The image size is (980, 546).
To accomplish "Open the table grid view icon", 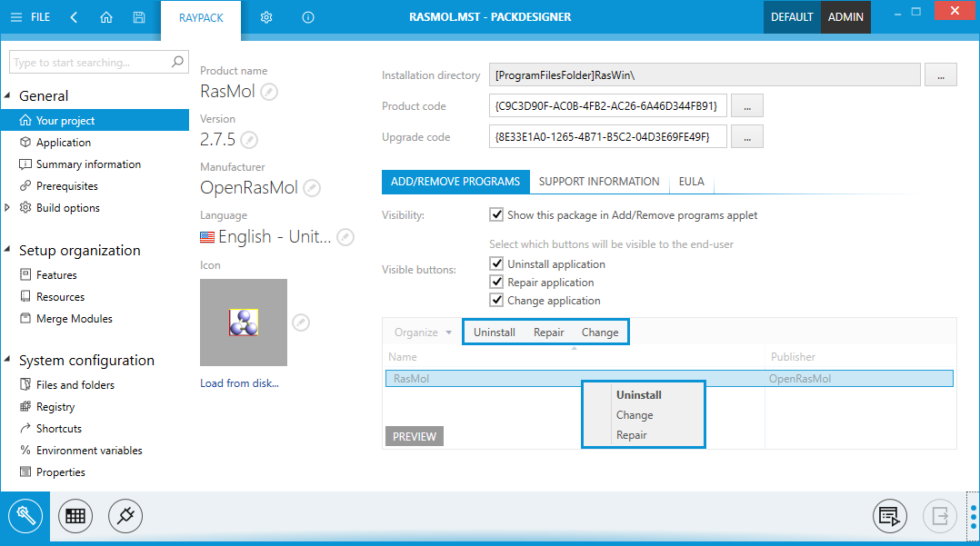I will (x=75, y=516).
